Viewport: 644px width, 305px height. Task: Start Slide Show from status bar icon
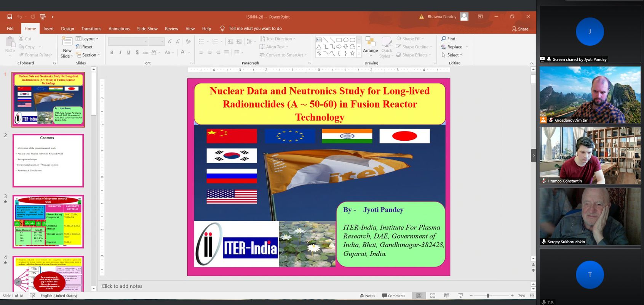tap(460, 295)
